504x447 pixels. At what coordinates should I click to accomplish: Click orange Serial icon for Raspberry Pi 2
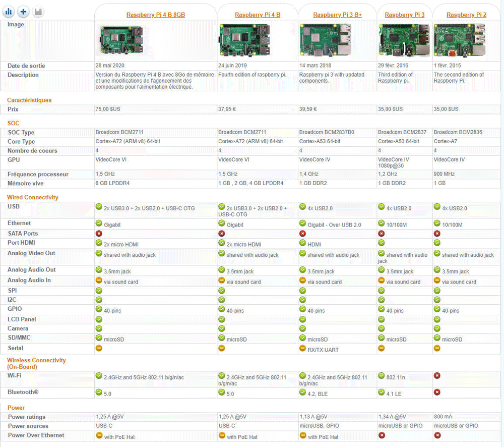437,348
